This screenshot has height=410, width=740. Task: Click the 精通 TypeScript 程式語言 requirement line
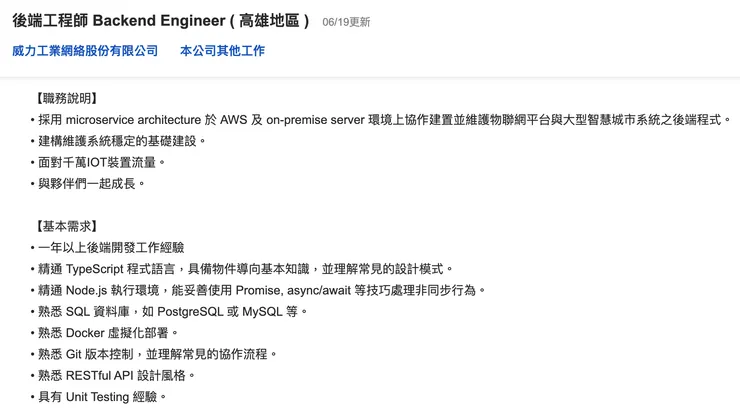pyautogui.click(x=245, y=269)
